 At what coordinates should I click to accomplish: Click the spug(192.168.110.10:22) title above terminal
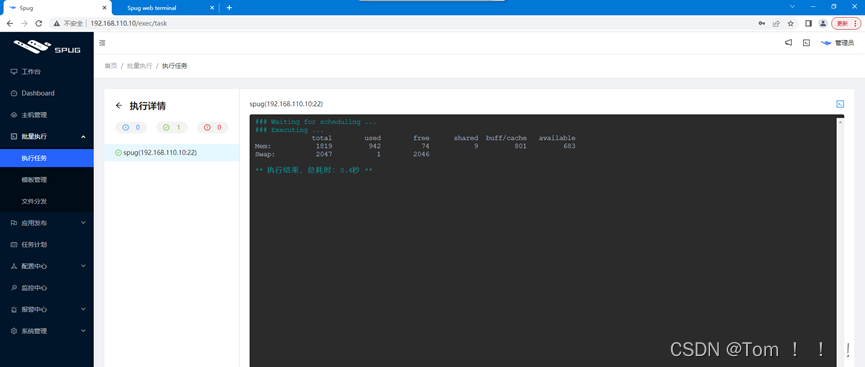tap(286, 104)
